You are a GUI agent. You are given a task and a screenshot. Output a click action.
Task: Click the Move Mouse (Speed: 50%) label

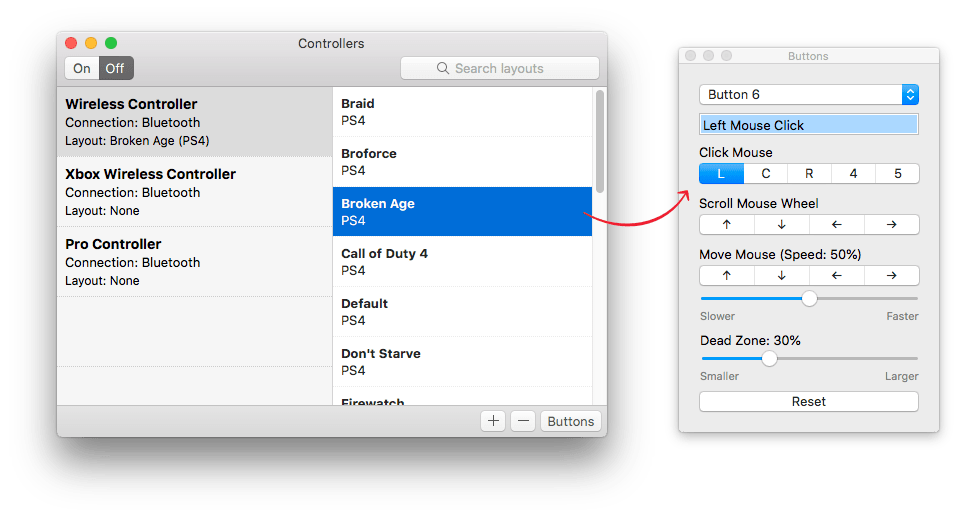pyautogui.click(x=780, y=255)
